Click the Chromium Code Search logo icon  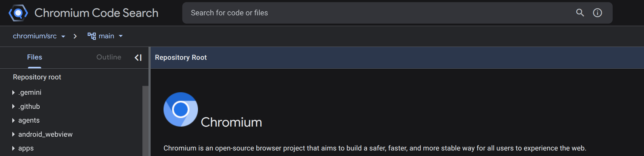[18, 13]
